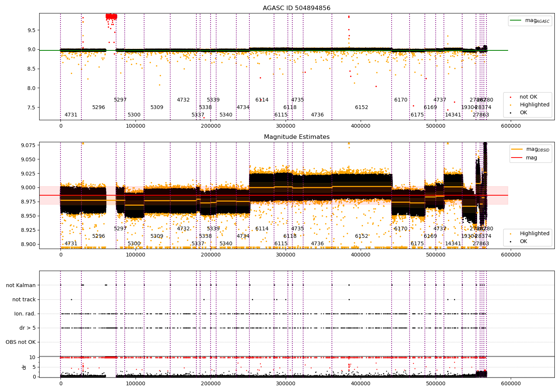This screenshot has width=560, height=392.
Task: Click the 'Magnitude Estimates' subplot title
Action: click(x=296, y=137)
